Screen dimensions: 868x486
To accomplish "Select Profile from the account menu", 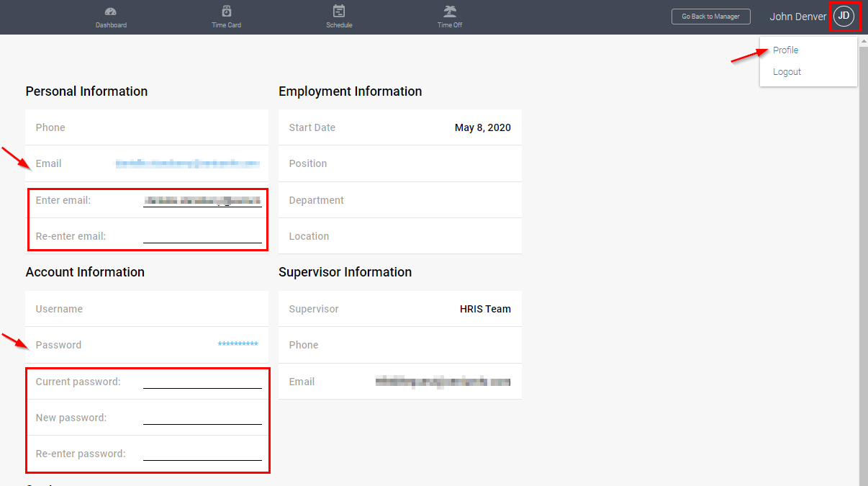I will [784, 50].
